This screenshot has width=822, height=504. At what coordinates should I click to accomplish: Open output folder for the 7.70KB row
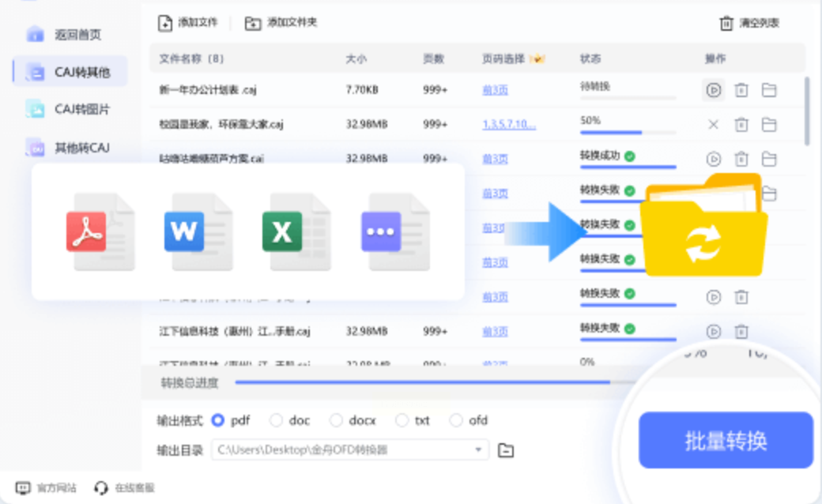click(769, 90)
